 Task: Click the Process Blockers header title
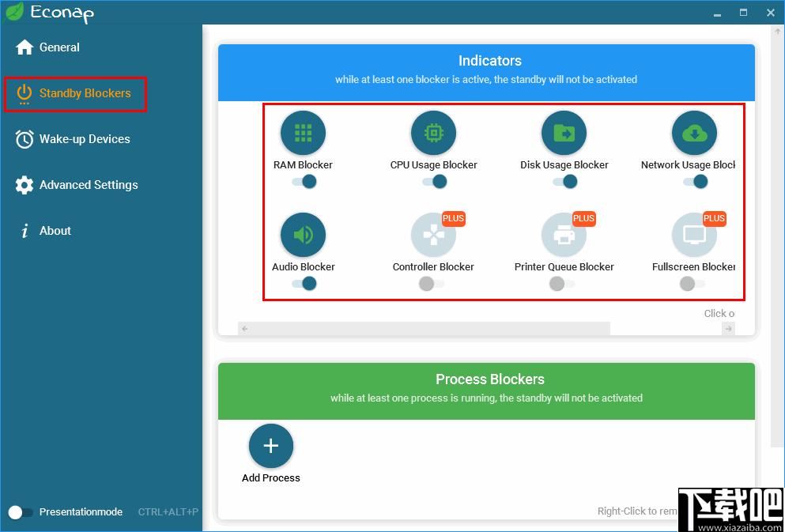tap(490, 379)
